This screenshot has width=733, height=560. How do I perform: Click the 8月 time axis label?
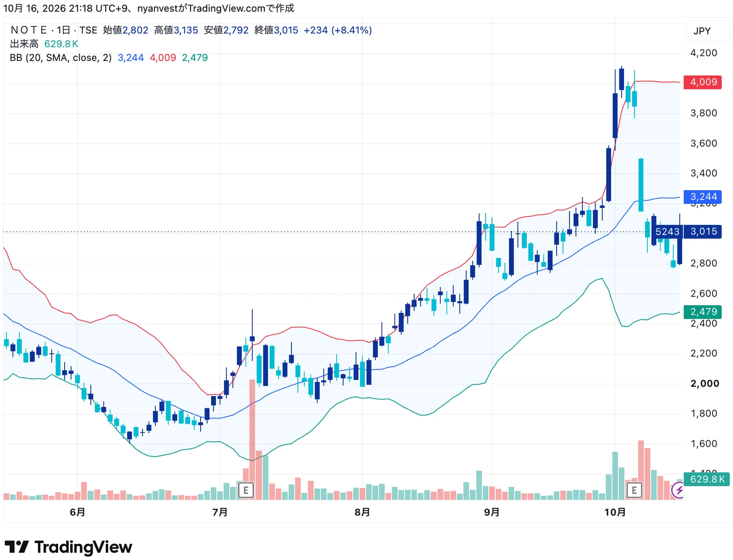click(x=362, y=512)
